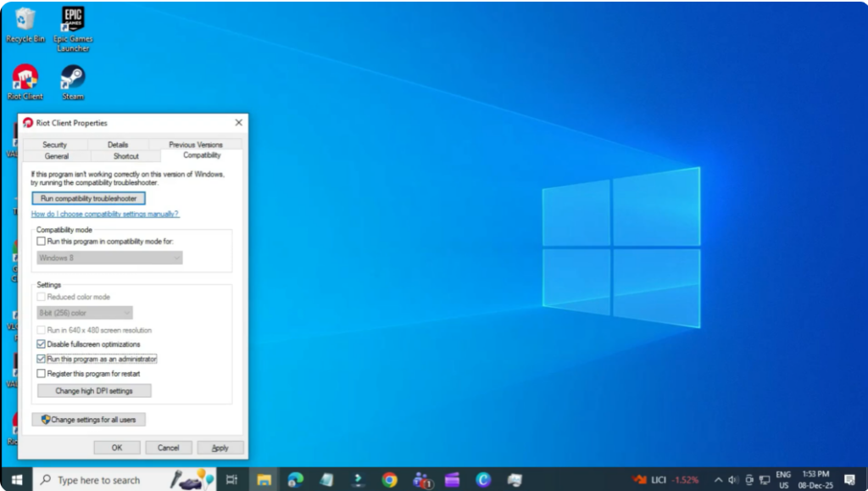The height and width of the screenshot is (491, 868).
Task: Switch to the Shortcut tab
Action: 126,156
